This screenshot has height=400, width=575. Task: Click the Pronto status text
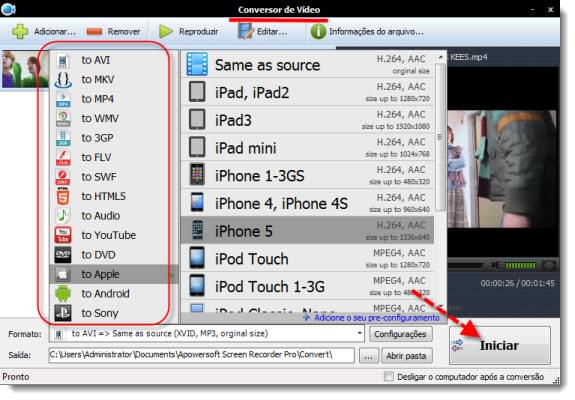tap(16, 377)
